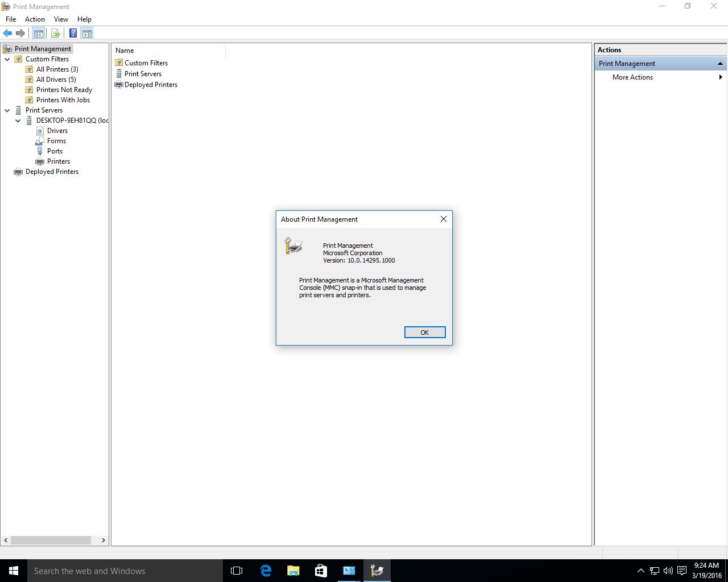
Task: Select Custom Filters in the tree
Action: click(x=47, y=59)
